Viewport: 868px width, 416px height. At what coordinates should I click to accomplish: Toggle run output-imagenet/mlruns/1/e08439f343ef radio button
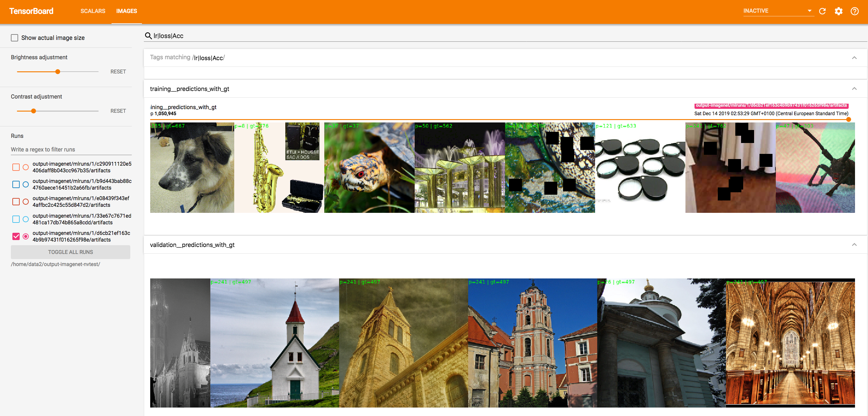coord(26,201)
